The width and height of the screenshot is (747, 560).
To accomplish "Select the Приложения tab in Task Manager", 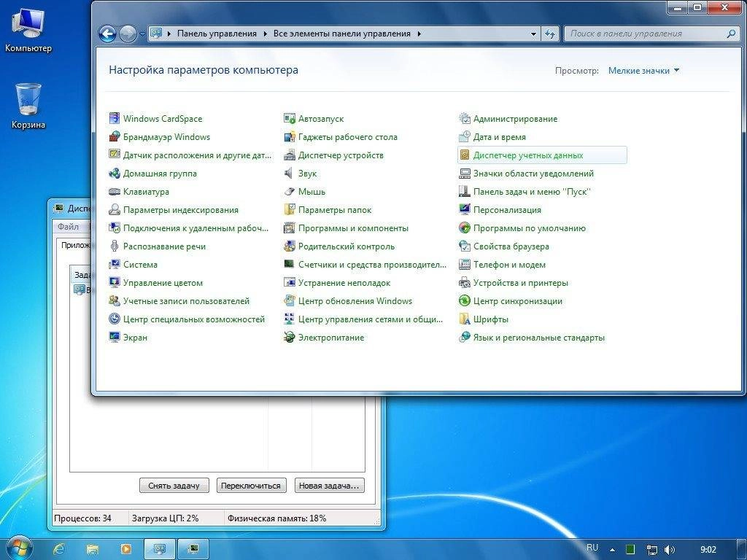I will coord(75,245).
